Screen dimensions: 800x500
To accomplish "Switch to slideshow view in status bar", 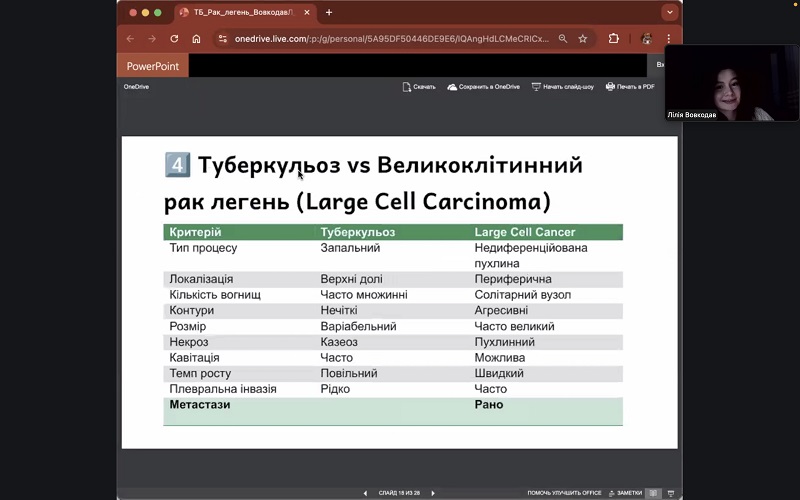I will point(671,493).
